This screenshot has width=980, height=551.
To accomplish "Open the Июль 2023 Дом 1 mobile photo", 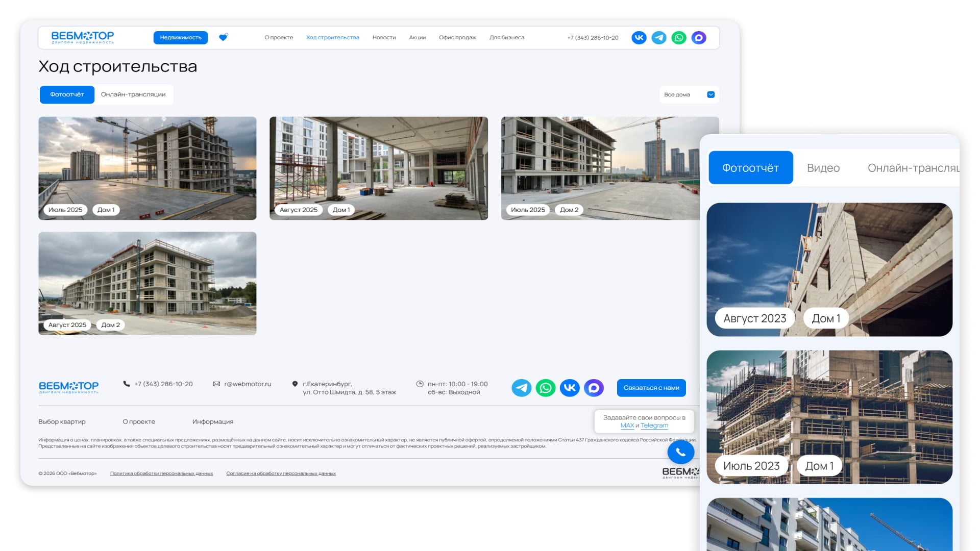I will coord(829,417).
